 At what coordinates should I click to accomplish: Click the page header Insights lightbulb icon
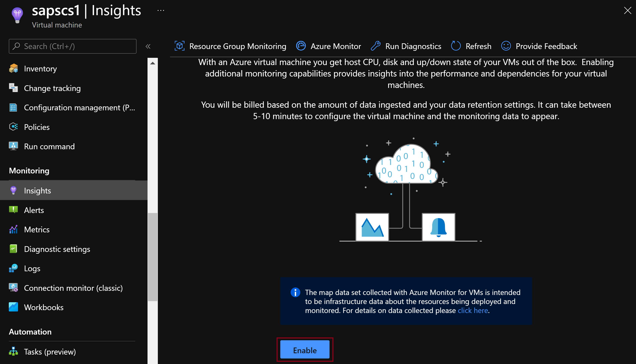(18, 15)
